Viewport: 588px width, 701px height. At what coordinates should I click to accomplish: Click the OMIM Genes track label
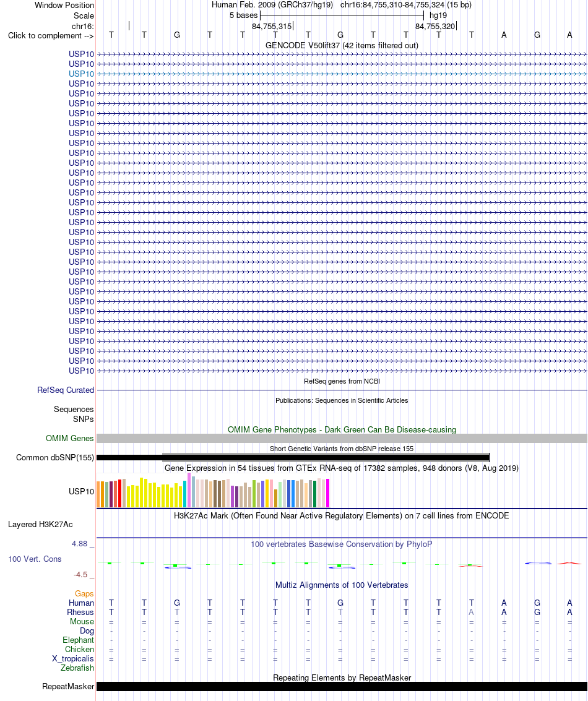(x=69, y=438)
